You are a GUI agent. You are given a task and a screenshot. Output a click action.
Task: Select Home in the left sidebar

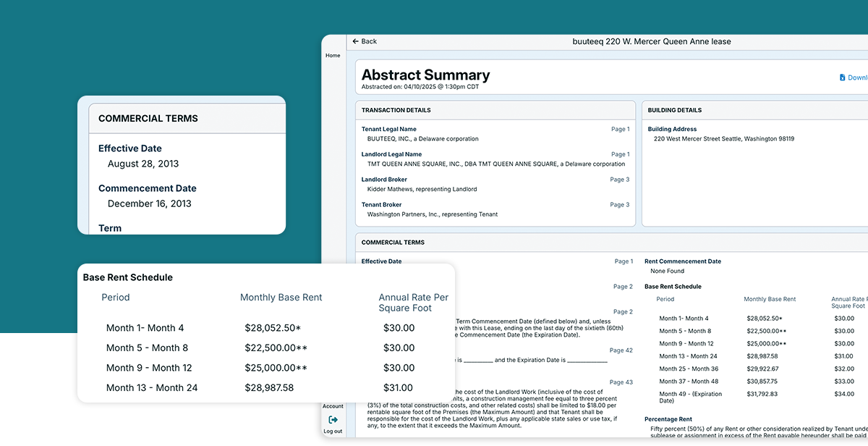coord(332,55)
